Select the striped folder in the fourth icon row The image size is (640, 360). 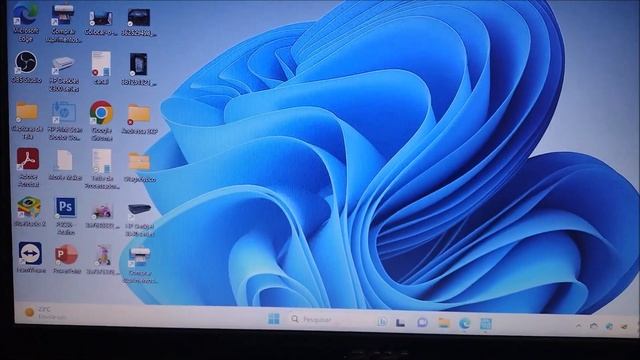click(139, 167)
